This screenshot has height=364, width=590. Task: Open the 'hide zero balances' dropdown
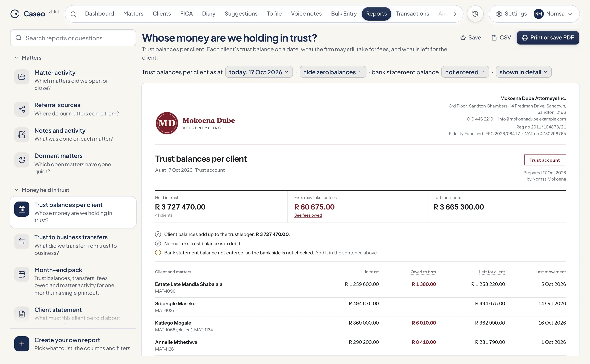[x=333, y=72]
